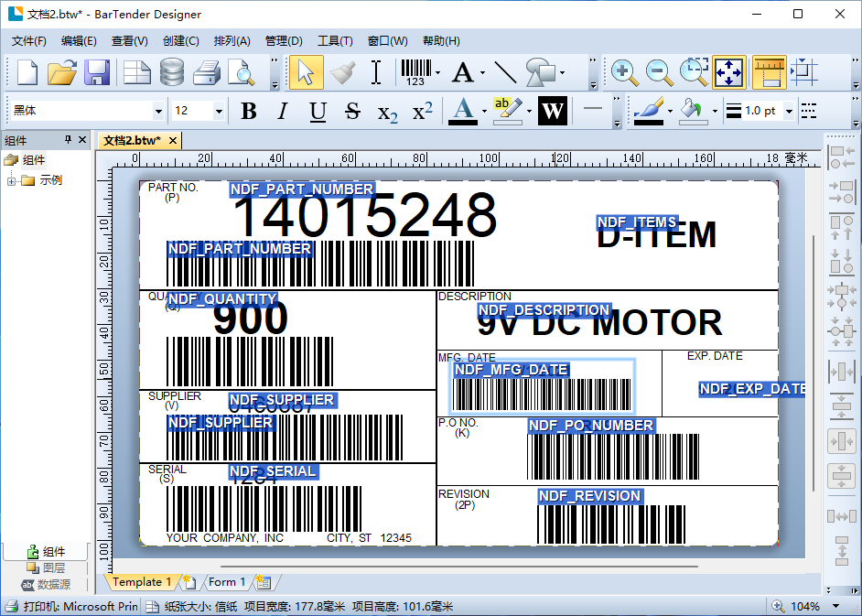Open the zoom level dropdown next to 104%
Screen dimensions: 862x616
coord(836,607)
